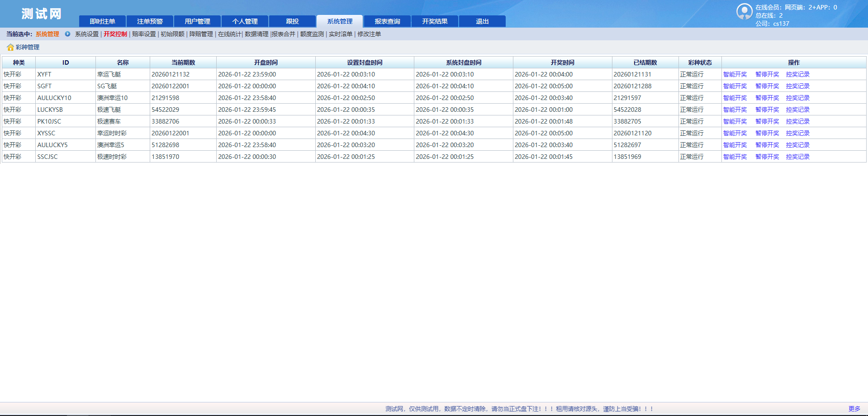Select 开奖控制 in the submenu
The width and height of the screenshot is (868, 416).
115,34
